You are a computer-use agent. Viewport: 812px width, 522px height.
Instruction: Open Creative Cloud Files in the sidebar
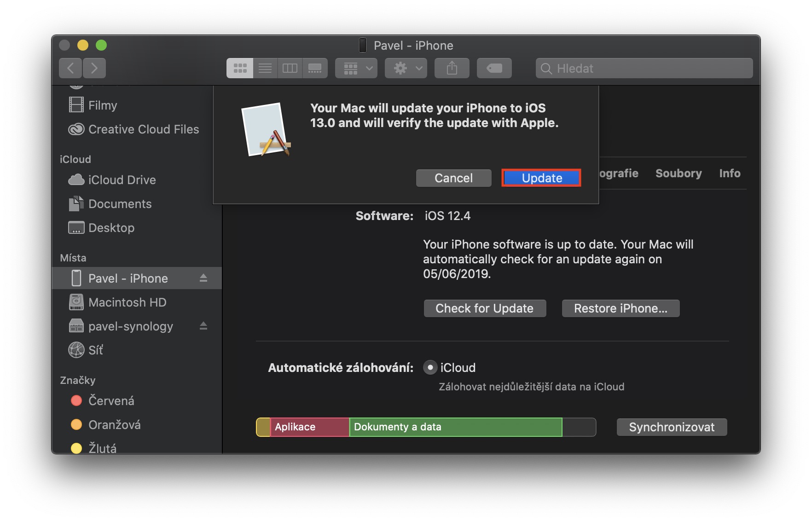(137, 129)
